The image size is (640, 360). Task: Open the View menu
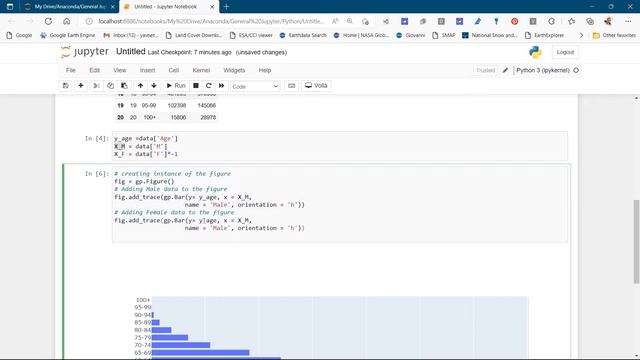[x=120, y=70]
